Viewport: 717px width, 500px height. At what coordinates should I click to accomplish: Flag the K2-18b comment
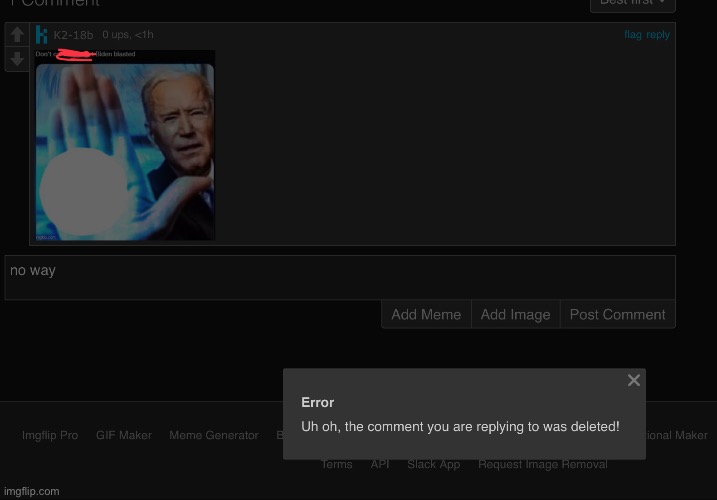click(633, 35)
